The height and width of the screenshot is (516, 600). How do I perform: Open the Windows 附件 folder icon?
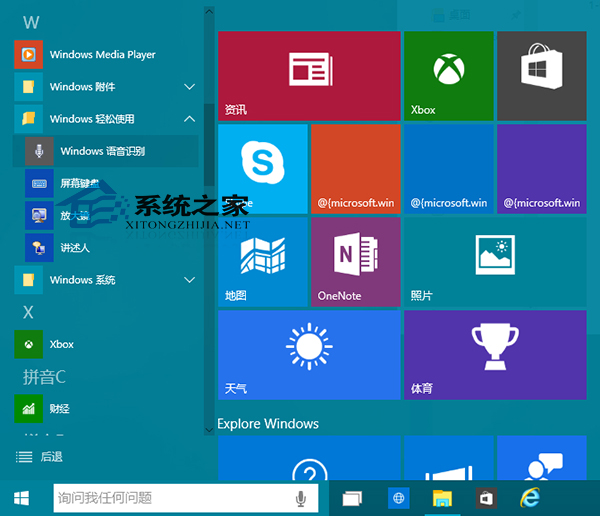tap(28, 87)
